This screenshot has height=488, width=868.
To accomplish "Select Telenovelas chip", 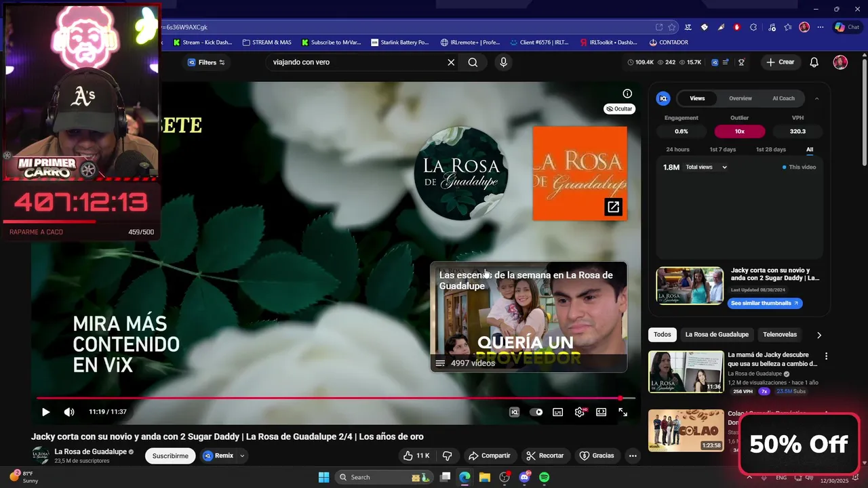I will point(780,335).
